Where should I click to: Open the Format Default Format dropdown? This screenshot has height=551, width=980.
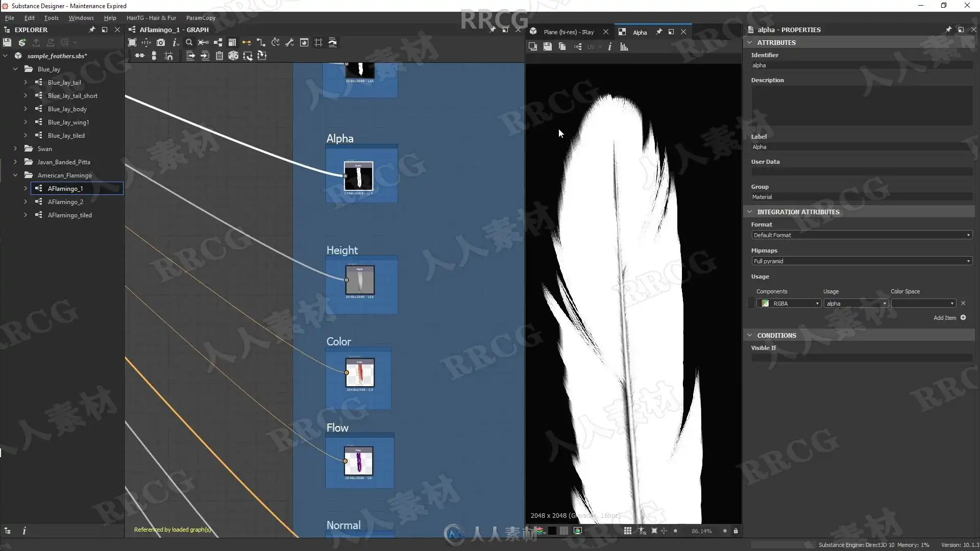(x=861, y=235)
